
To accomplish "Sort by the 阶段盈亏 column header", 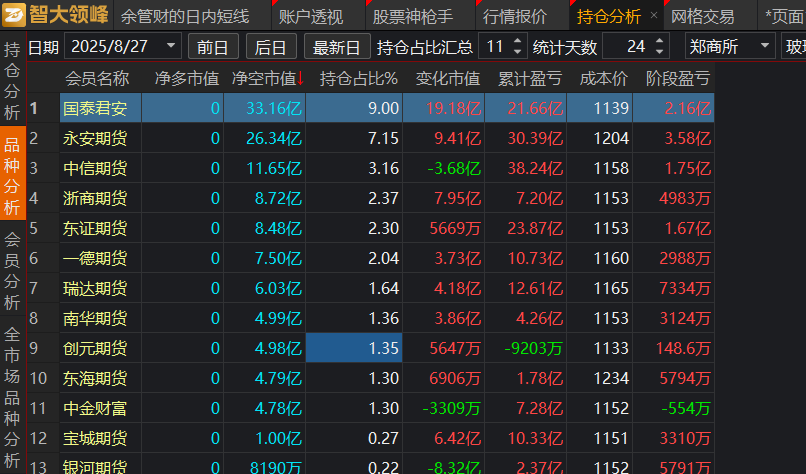I will [x=677, y=79].
